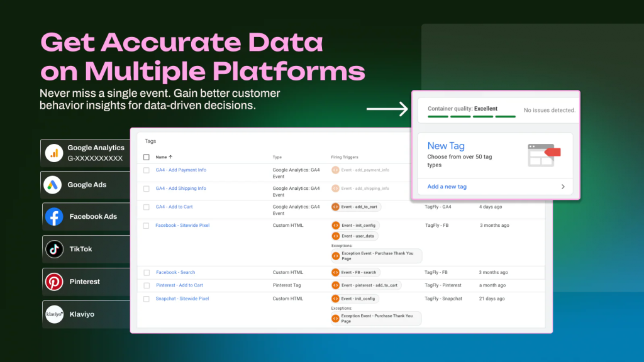Click the 'a month ago' cell
This screenshot has width=644, height=362.
click(492, 285)
